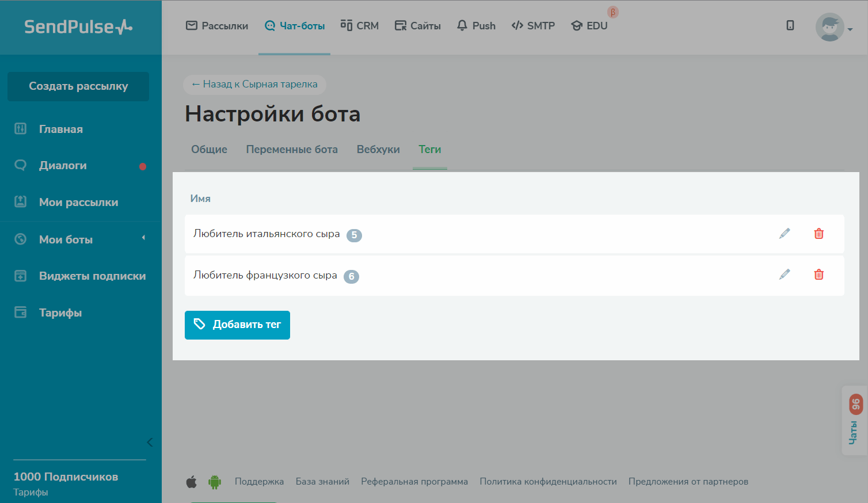Go back to Сырная тарелка

(254, 84)
